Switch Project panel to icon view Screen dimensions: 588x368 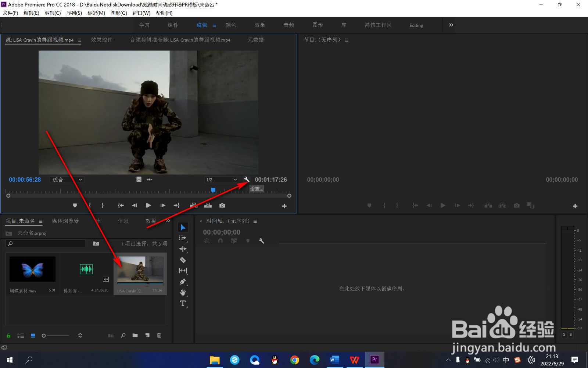33,336
